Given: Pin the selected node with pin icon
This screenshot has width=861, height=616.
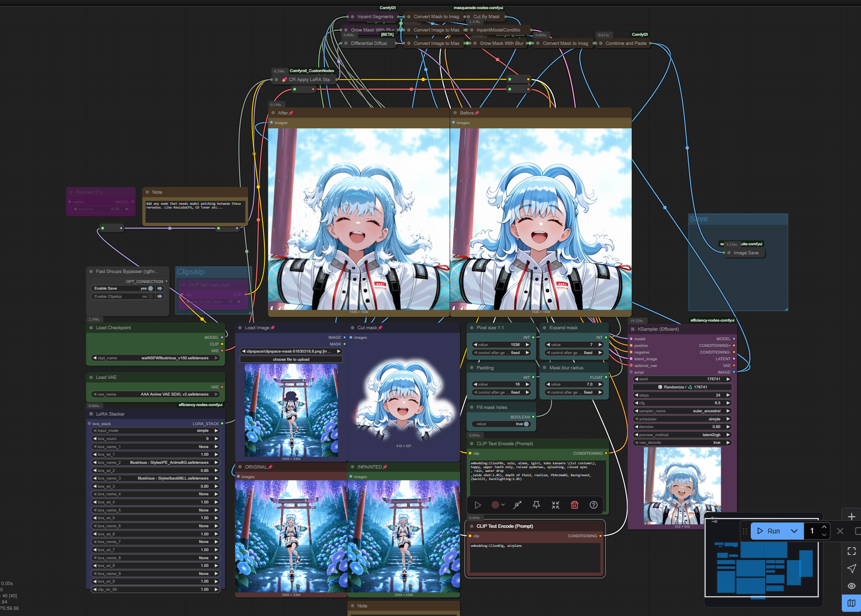Looking at the screenshot, I should [x=536, y=505].
